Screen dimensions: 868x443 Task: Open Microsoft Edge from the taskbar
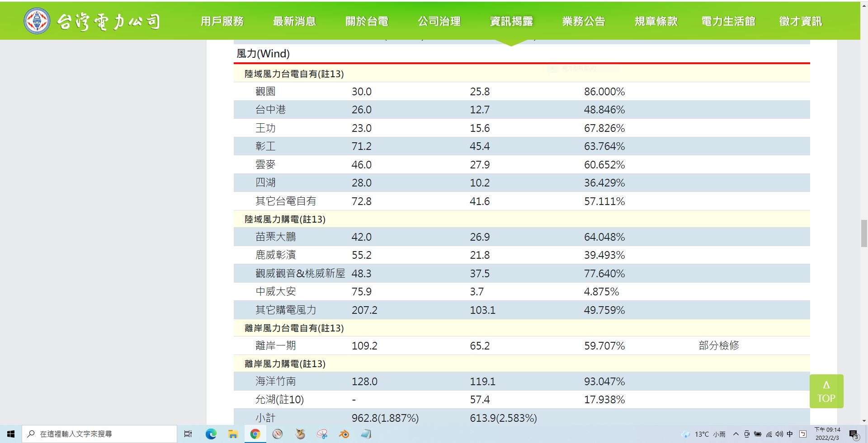tap(211, 434)
